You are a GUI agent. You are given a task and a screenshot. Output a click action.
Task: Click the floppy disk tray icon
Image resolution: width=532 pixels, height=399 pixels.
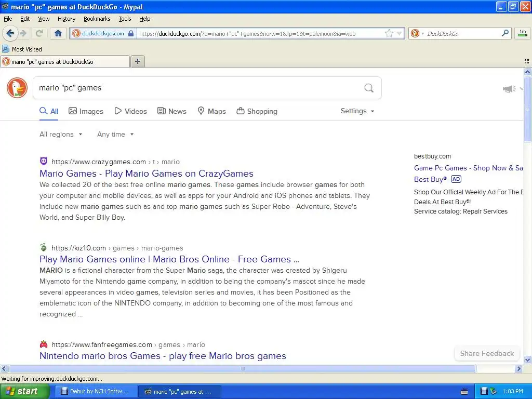coord(484,391)
